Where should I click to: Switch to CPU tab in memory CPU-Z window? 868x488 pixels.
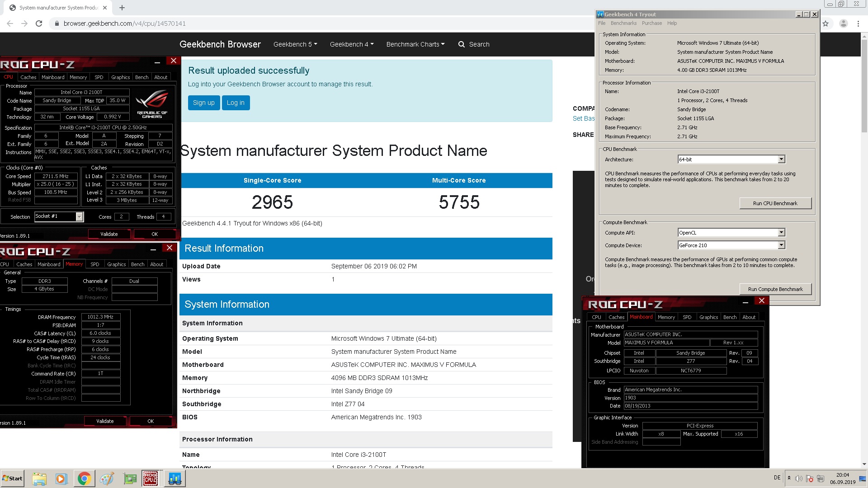(x=5, y=264)
